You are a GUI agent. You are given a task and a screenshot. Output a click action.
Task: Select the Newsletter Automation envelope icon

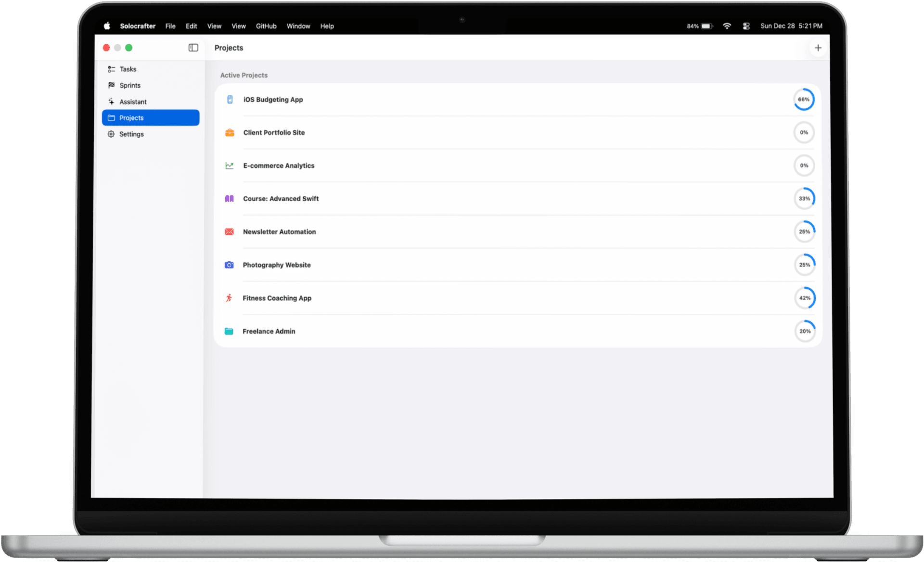(x=230, y=231)
